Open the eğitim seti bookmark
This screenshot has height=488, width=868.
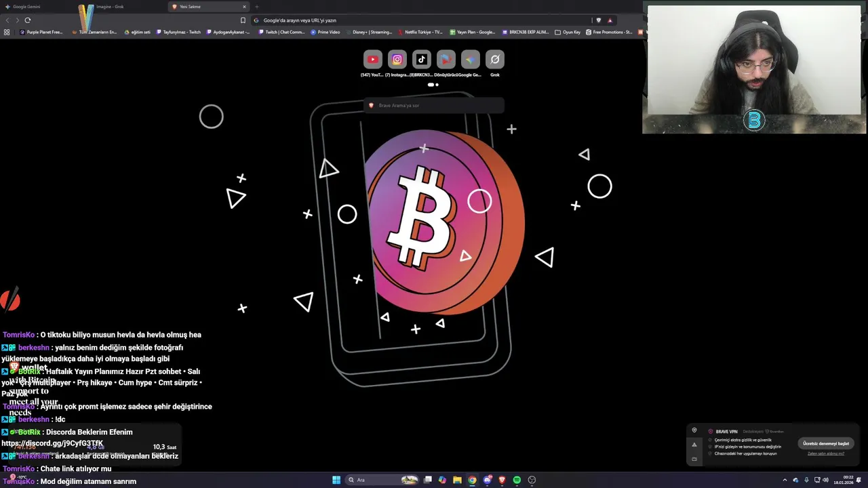pos(138,32)
